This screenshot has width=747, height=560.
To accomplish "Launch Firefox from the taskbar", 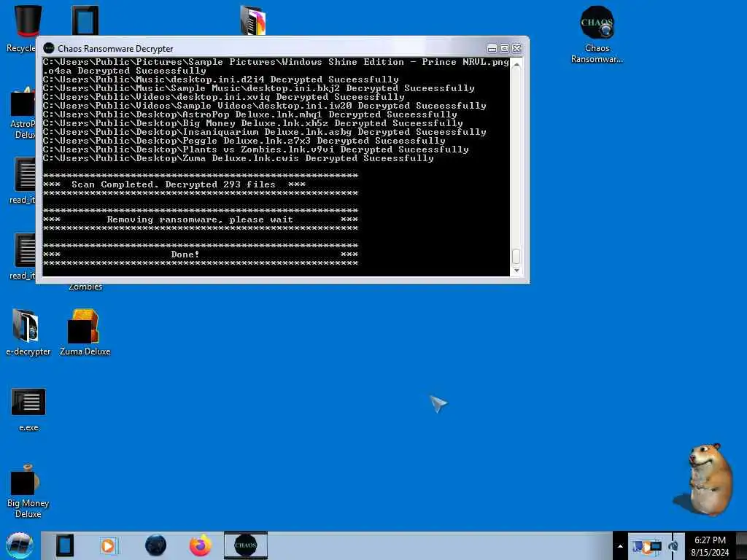I will [x=201, y=545].
